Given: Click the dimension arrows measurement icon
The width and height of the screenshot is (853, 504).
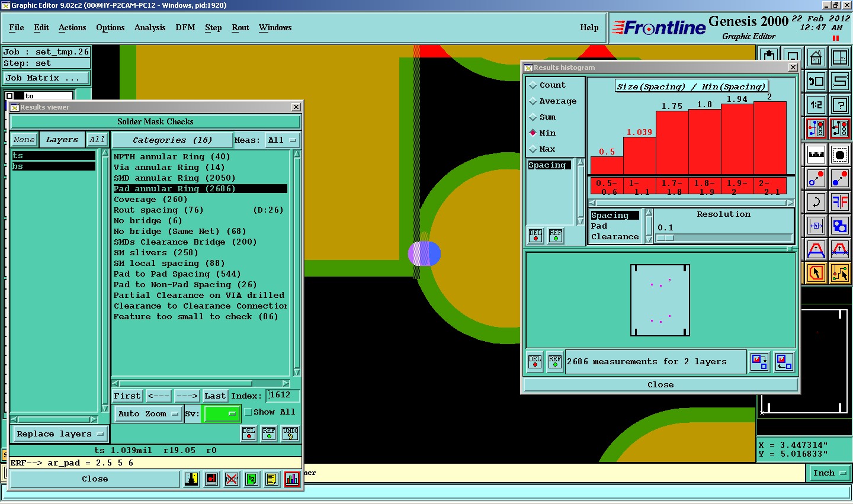Looking at the screenshot, I should point(816,226).
